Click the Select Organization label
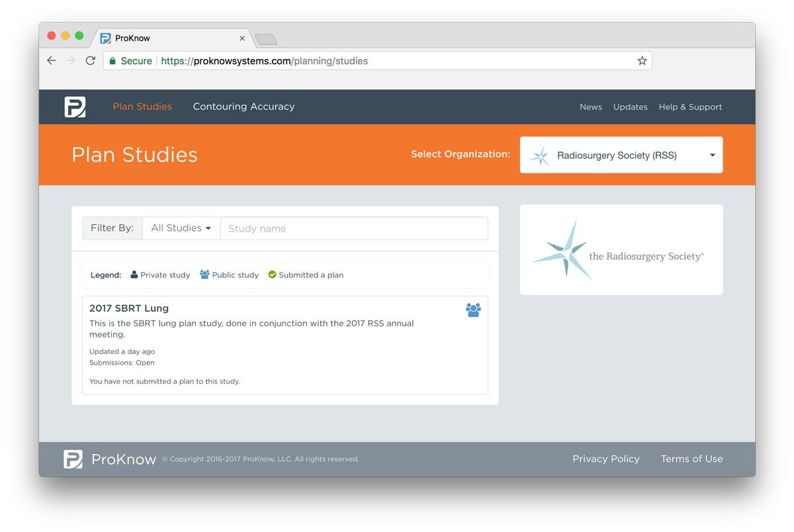The height and width of the screenshot is (532, 794). (461, 154)
